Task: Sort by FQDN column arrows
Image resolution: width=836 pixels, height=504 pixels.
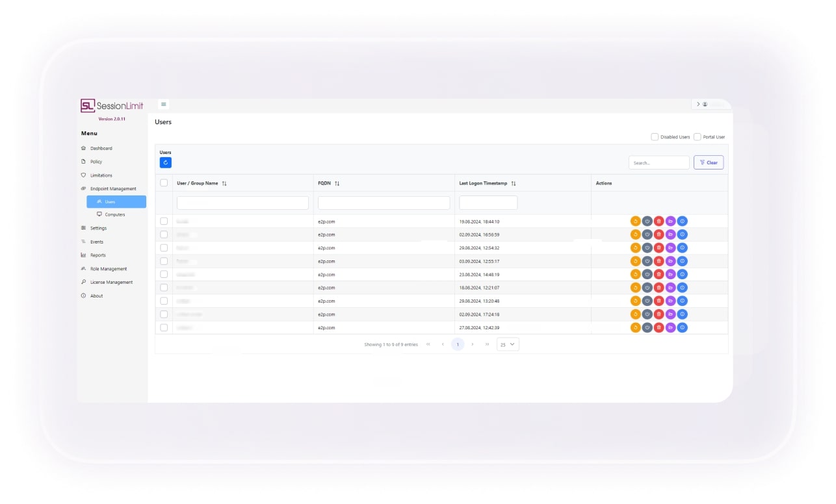Action: [x=337, y=184]
